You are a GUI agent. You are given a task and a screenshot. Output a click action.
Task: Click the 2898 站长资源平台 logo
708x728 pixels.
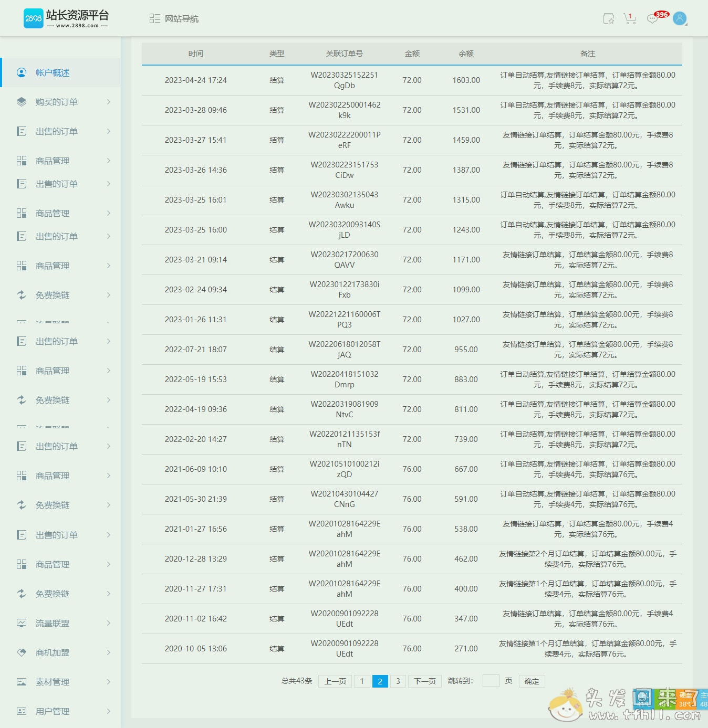66,18
